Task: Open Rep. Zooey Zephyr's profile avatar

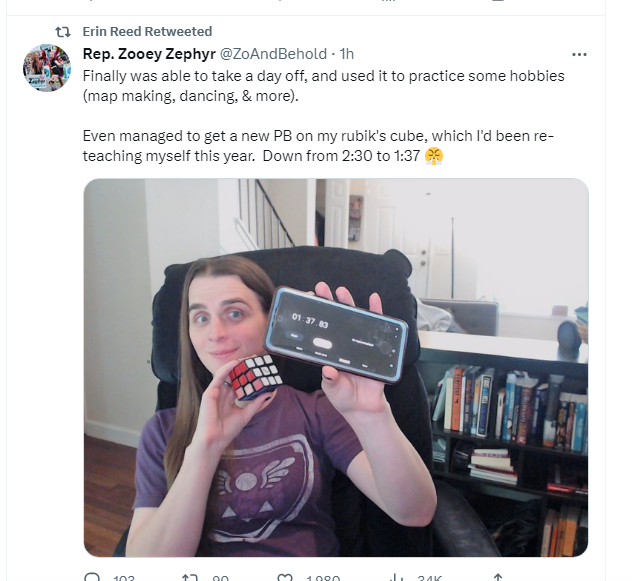Action: click(x=47, y=68)
